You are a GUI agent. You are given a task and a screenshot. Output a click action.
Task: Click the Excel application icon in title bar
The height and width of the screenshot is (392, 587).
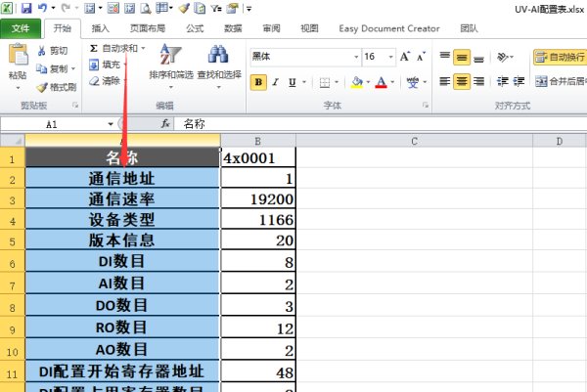(7, 8)
